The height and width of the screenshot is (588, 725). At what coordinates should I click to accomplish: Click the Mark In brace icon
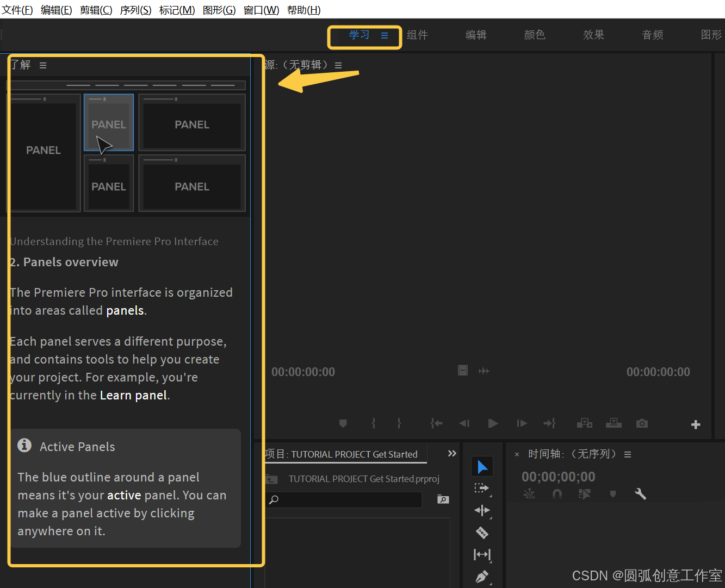(x=374, y=423)
